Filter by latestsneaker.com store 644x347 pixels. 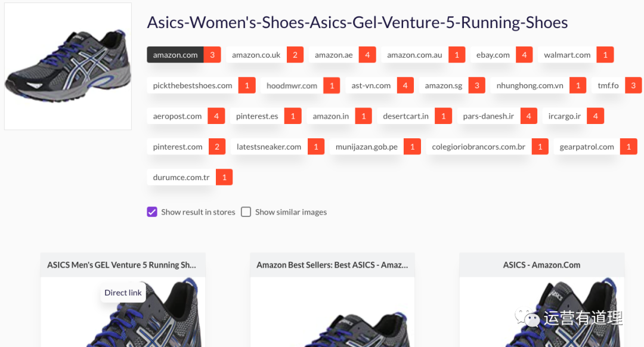[269, 147]
